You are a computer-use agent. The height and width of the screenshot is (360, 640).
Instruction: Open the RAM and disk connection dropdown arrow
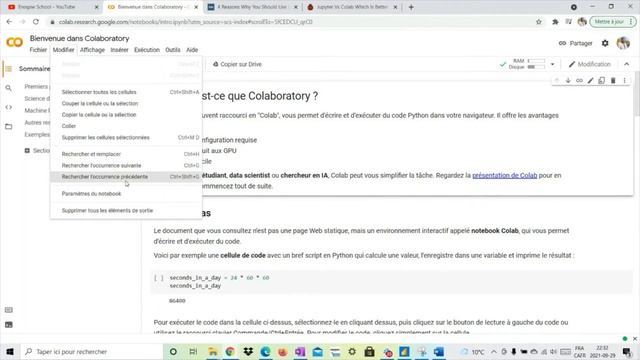click(x=552, y=64)
